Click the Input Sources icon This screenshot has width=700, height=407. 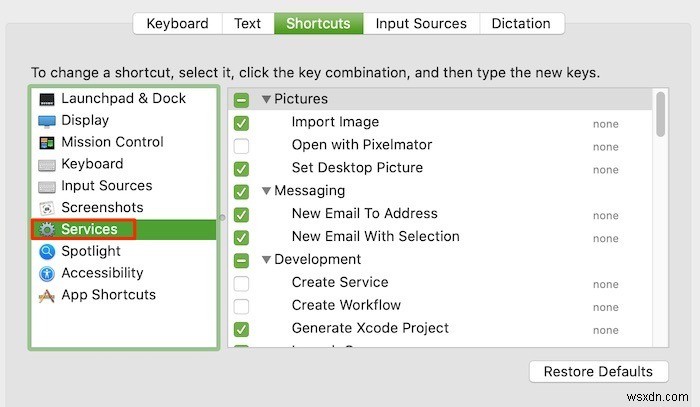tap(47, 187)
